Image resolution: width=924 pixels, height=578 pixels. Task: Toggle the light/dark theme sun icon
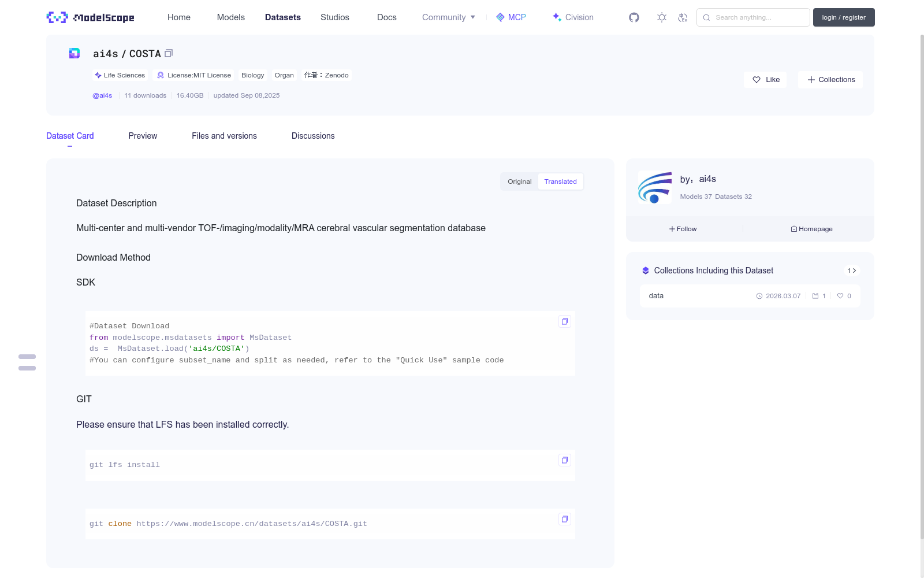click(662, 17)
